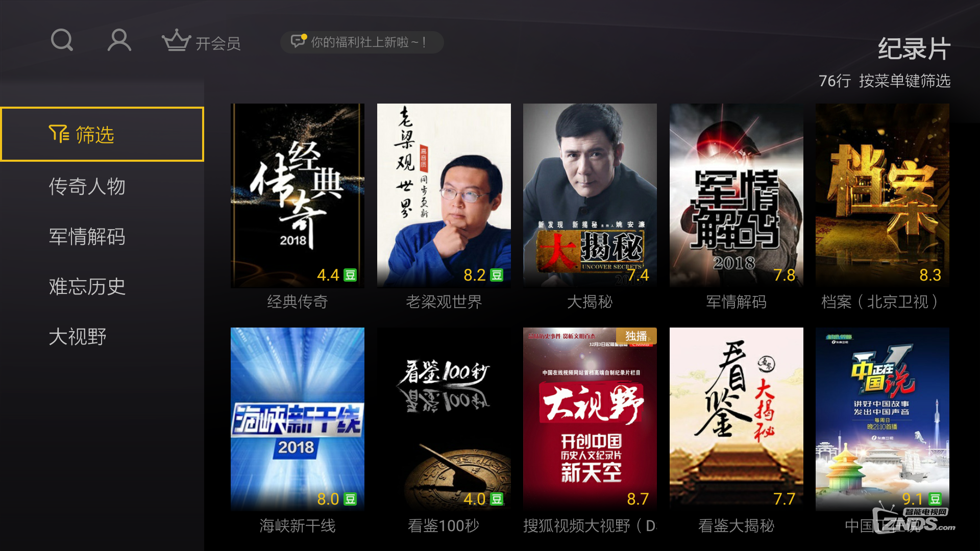Select the 难忘历史 sidebar item
This screenshot has width=980, height=551.
click(x=87, y=286)
